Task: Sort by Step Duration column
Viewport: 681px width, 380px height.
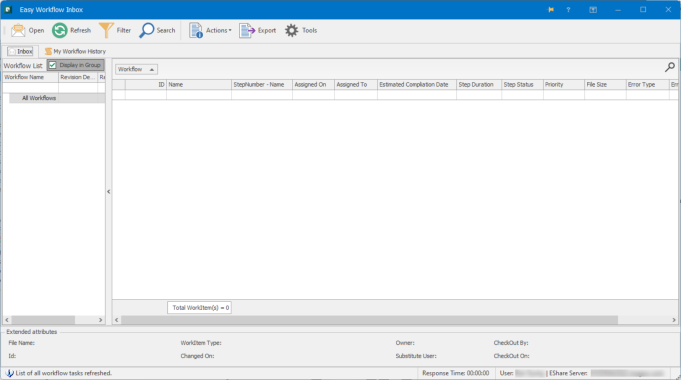Action: pyautogui.click(x=479, y=85)
